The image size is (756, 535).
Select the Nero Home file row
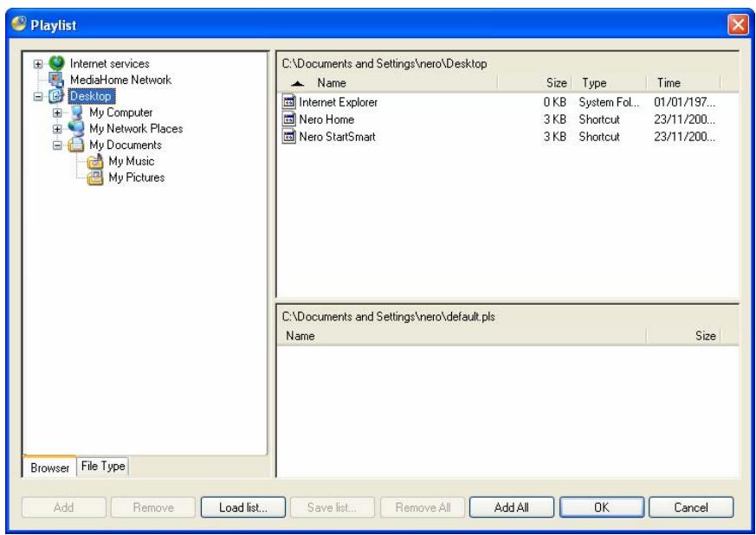tap(499, 119)
